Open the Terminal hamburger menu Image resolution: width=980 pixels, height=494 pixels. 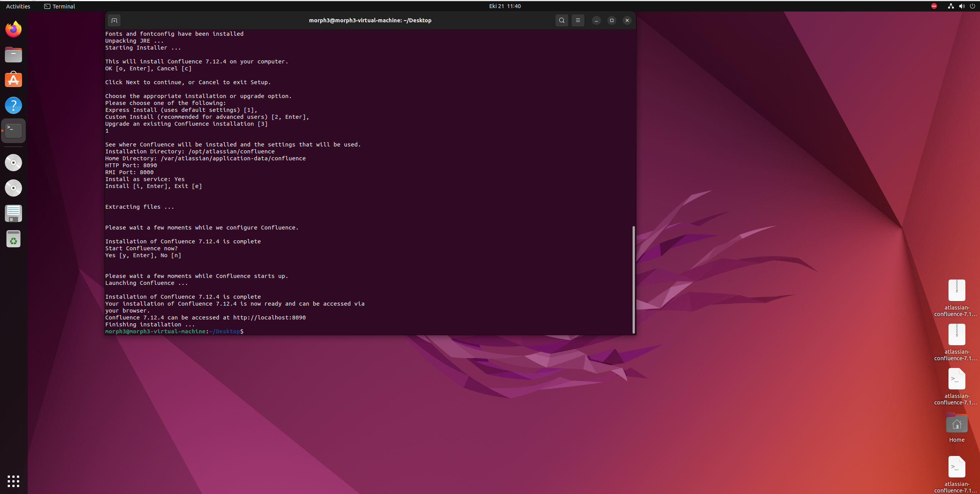click(x=578, y=20)
